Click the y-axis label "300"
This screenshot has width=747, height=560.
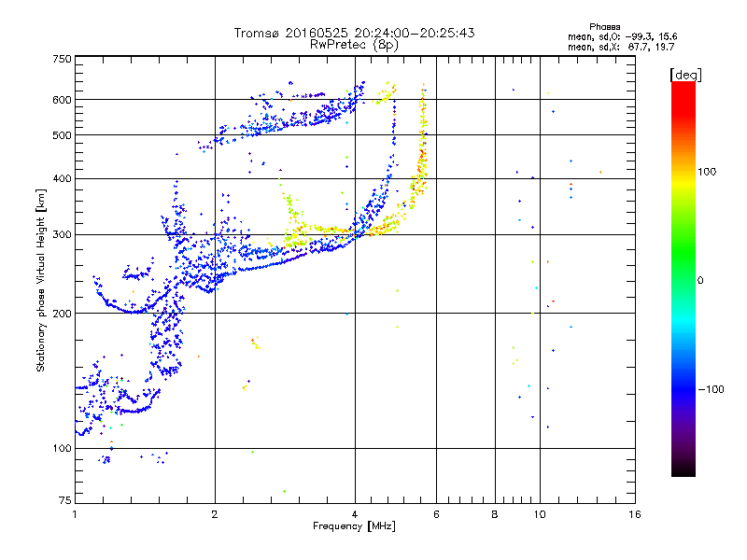pyautogui.click(x=62, y=235)
